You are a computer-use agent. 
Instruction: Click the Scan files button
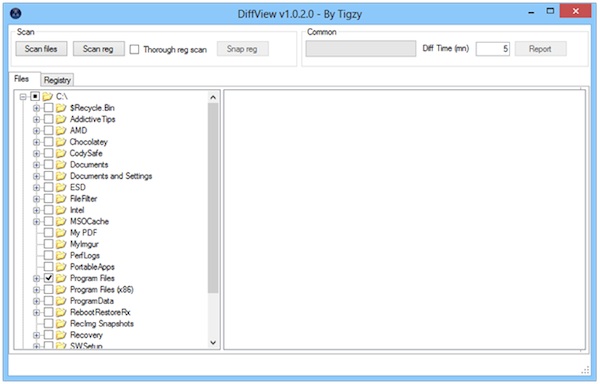41,49
